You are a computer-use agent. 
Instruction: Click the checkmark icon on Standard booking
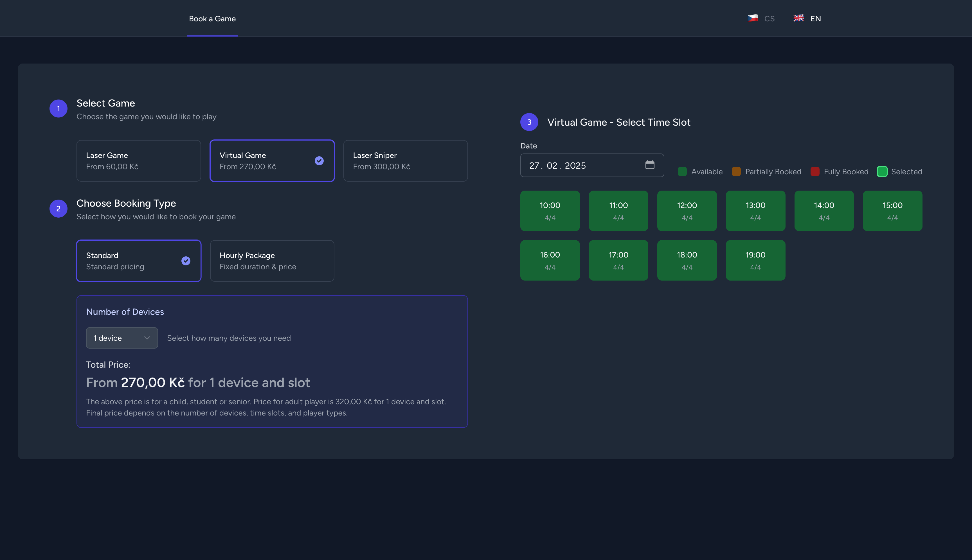point(186,260)
